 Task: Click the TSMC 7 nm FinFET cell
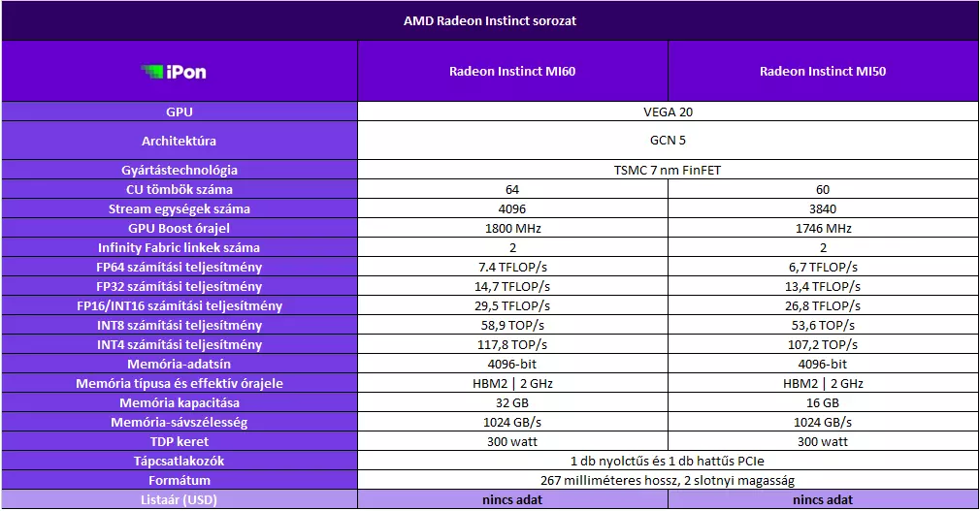669,170
